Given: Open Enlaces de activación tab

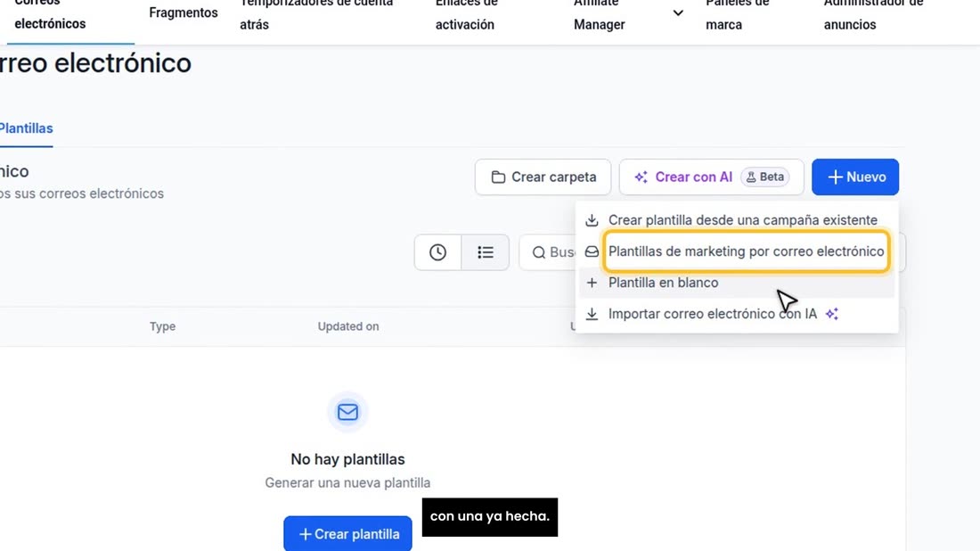Looking at the screenshot, I should (466, 12).
